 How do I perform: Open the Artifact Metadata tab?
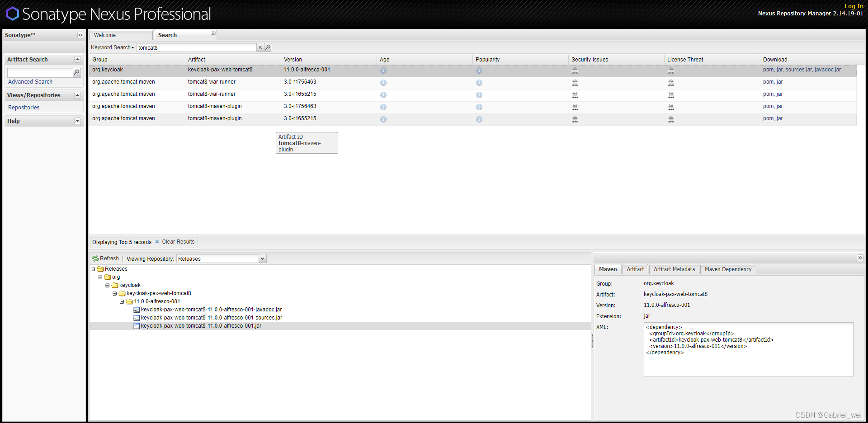pyautogui.click(x=674, y=269)
